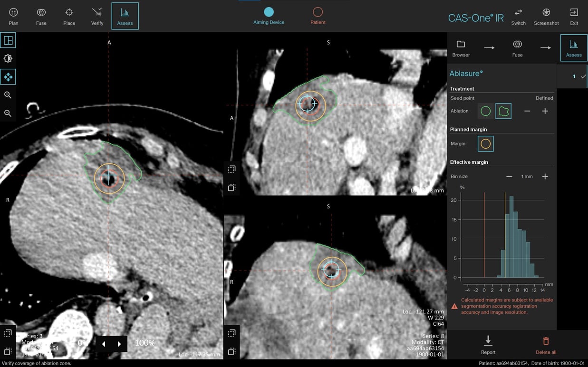The width and height of the screenshot is (588, 367).
Task: Click the Switch button
Action: tap(519, 16)
